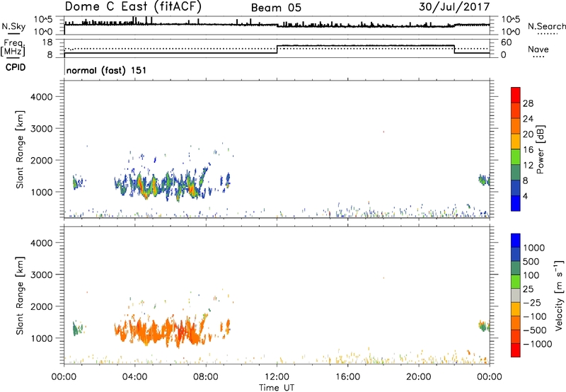Image resolution: width=566 pixels, height=392 pixels.
Task: Click the '08:00' time axis tick label
Action: (x=206, y=377)
